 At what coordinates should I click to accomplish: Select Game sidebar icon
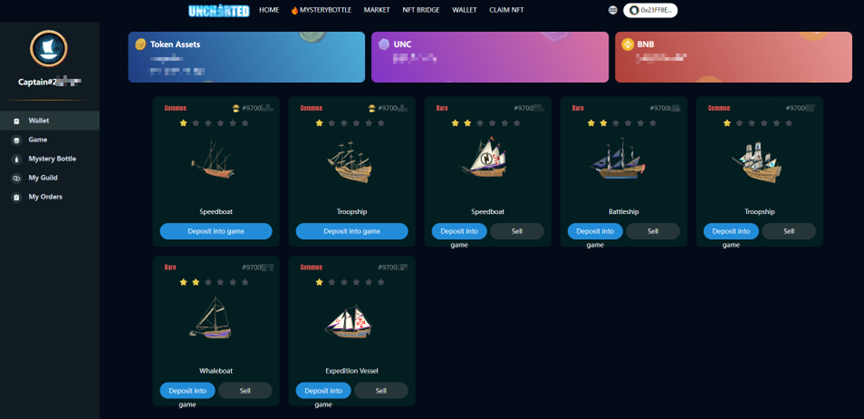click(x=17, y=140)
